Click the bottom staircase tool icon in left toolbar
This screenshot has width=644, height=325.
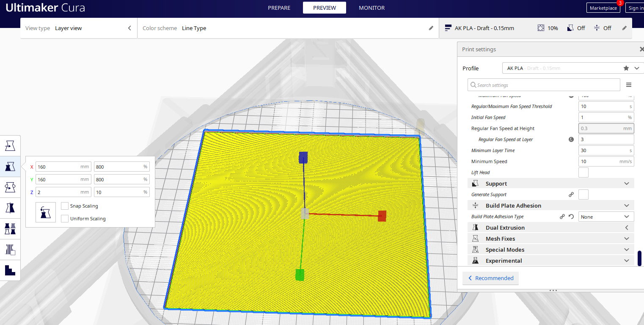(x=10, y=270)
